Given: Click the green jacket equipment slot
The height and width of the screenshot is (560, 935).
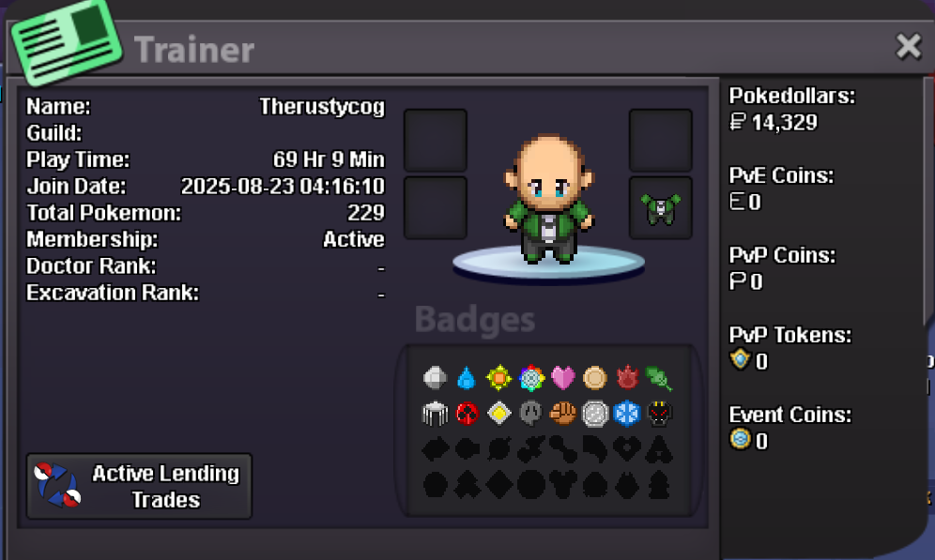Looking at the screenshot, I should pyautogui.click(x=661, y=208).
